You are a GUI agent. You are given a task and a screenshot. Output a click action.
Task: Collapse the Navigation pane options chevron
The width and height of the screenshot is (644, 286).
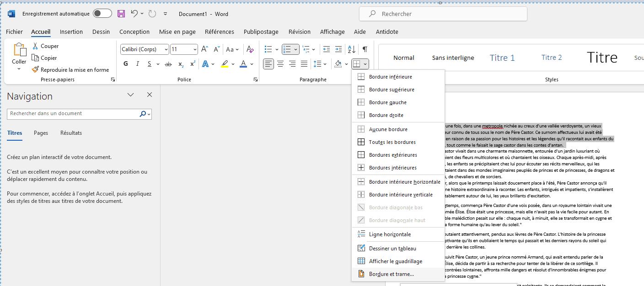click(131, 95)
